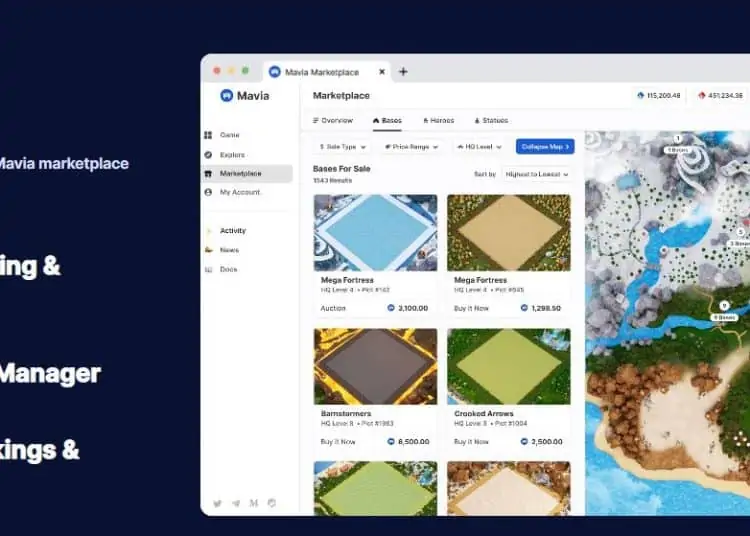Click the Medium icon in the sidebar footer

[254, 503]
